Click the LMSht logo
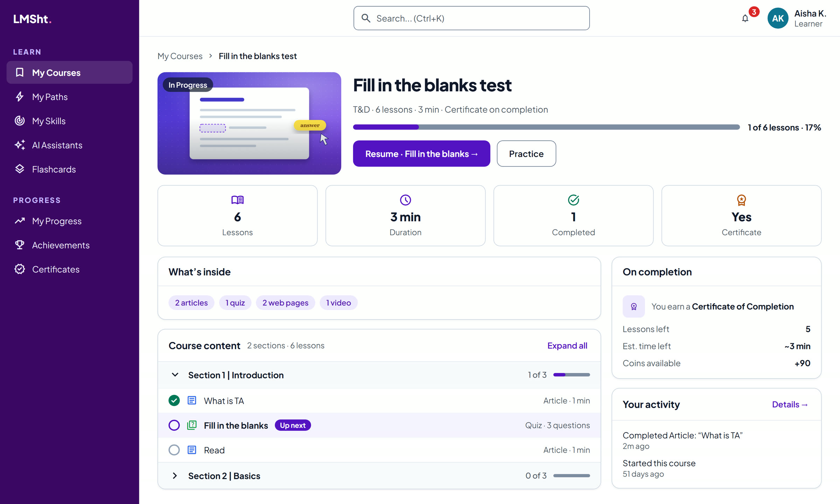This screenshot has height=504, width=840. (33, 19)
